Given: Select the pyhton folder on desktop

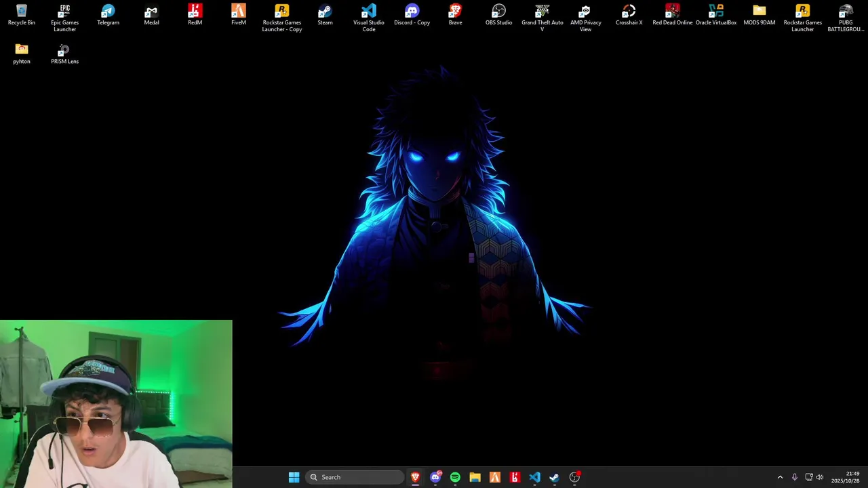Looking at the screenshot, I should click(22, 54).
